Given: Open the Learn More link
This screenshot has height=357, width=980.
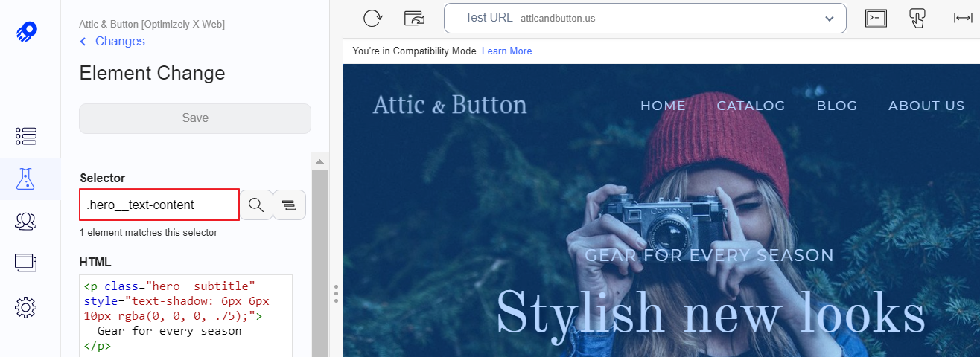Looking at the screenshot, I should click(508, 51).
